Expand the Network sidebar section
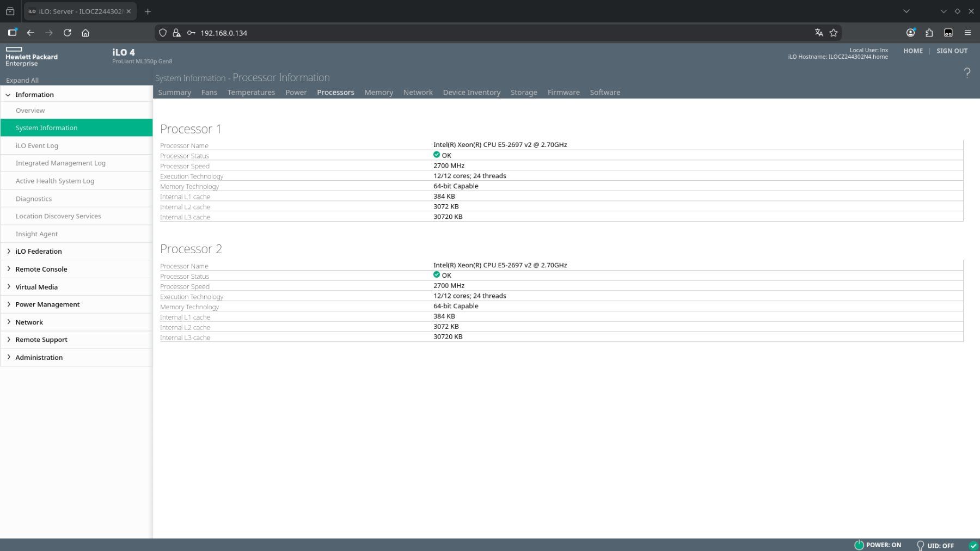 (8, 322)
